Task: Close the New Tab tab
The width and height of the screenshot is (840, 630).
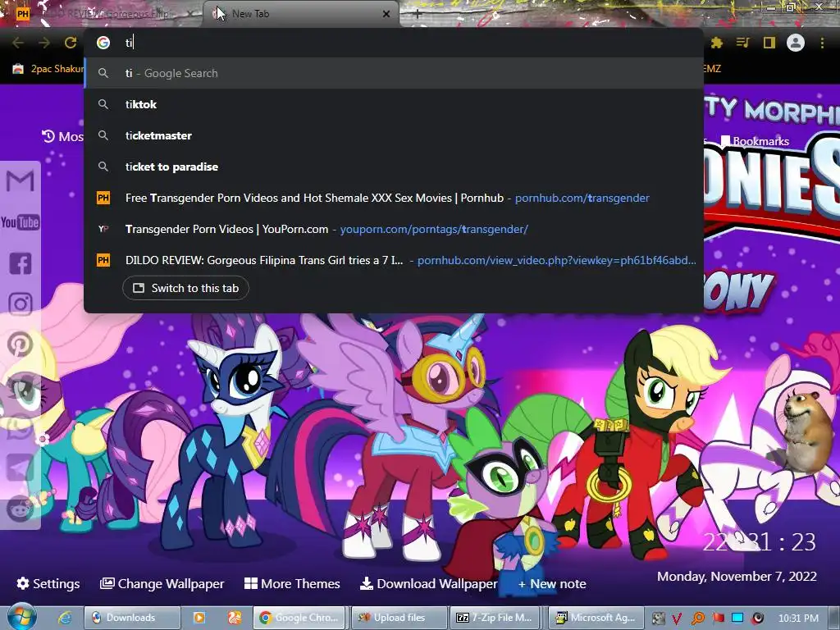Action: coord(386,14)
